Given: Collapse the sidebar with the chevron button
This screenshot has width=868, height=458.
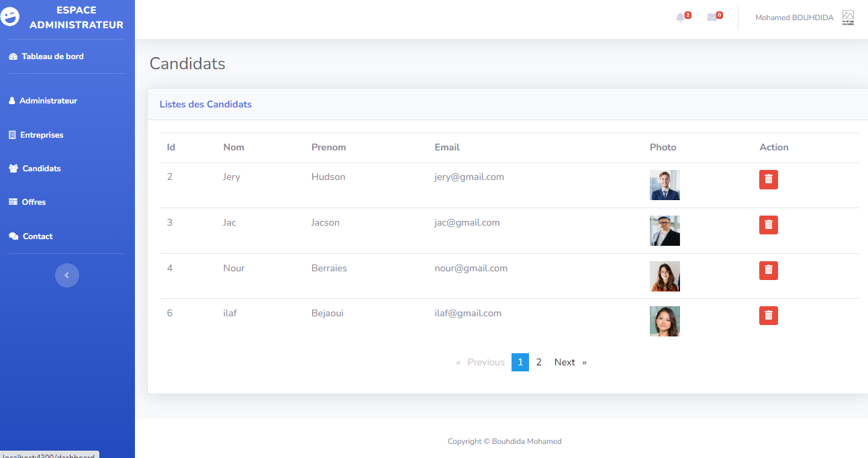Looking at the screenshot, I should point(66,275).
